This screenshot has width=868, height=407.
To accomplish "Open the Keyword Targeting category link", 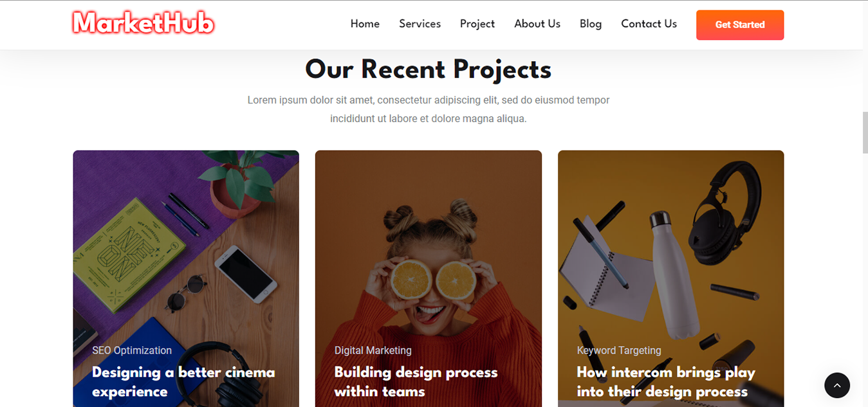I will pos(618,350).
